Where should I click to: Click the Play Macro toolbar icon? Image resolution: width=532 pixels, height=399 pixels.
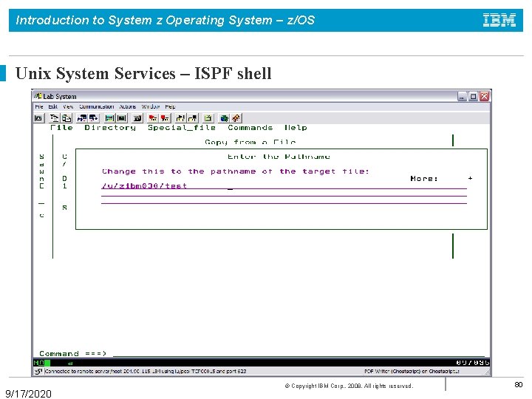tap(180, 118)
